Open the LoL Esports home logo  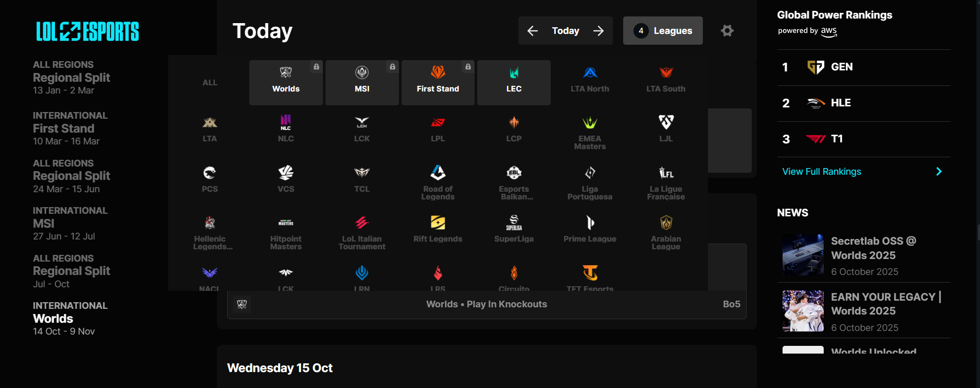(87, 31)
